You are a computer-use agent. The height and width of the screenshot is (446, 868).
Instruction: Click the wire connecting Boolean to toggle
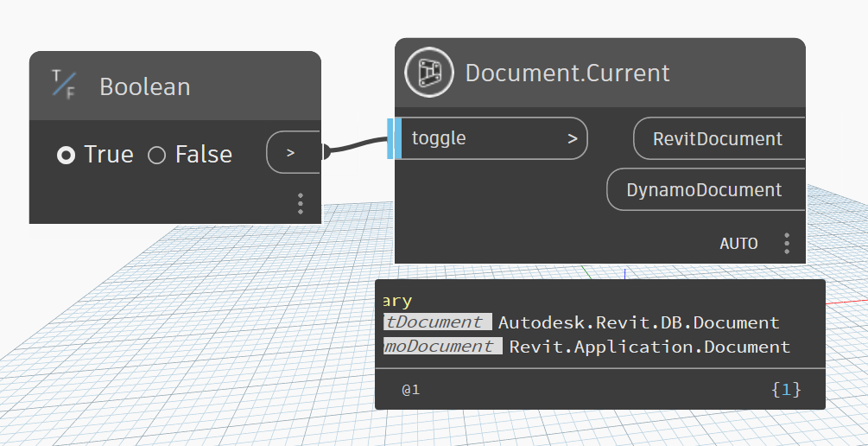pos(355,147)
